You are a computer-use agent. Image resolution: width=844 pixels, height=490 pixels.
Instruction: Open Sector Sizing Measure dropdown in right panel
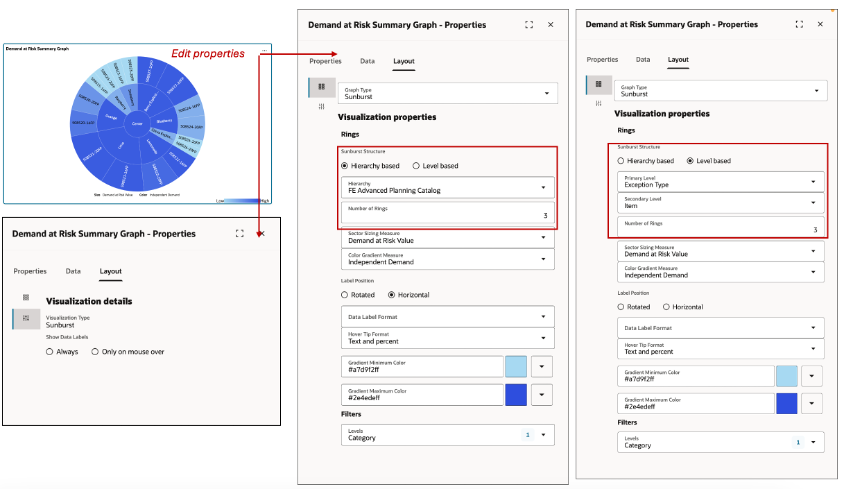click(x=721, y=251)
